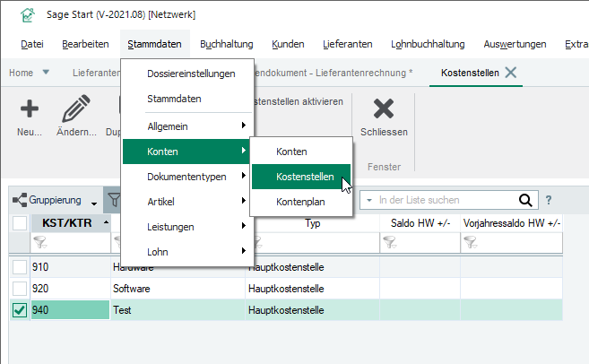Viewport: 589px width, 364px height.
Task: Open the Kunden menu
Action: (288, 44)
